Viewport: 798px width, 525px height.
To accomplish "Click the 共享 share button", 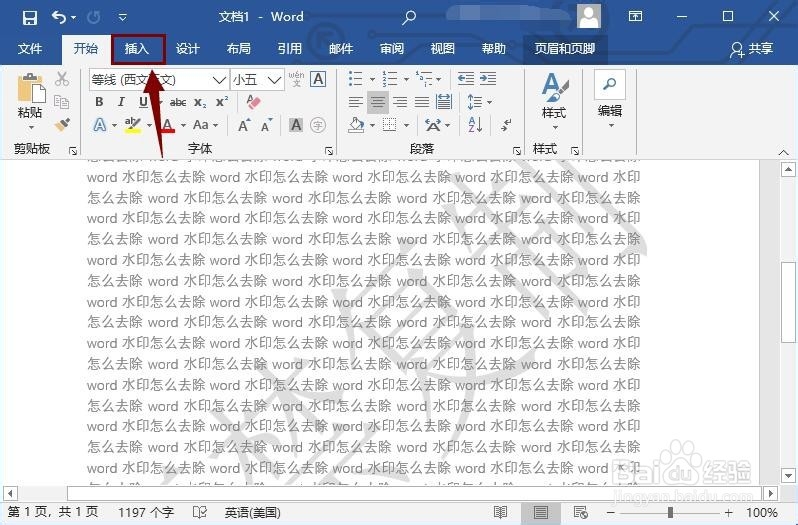I will [751, 49].
